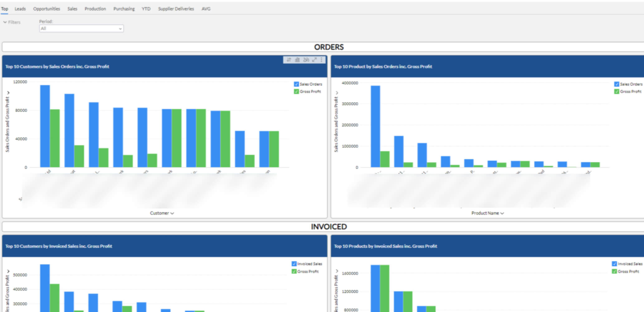Viewport: 644px width, 312px height.
Task: Click the icon just left of expand arrows
Action: pos(306,60)
